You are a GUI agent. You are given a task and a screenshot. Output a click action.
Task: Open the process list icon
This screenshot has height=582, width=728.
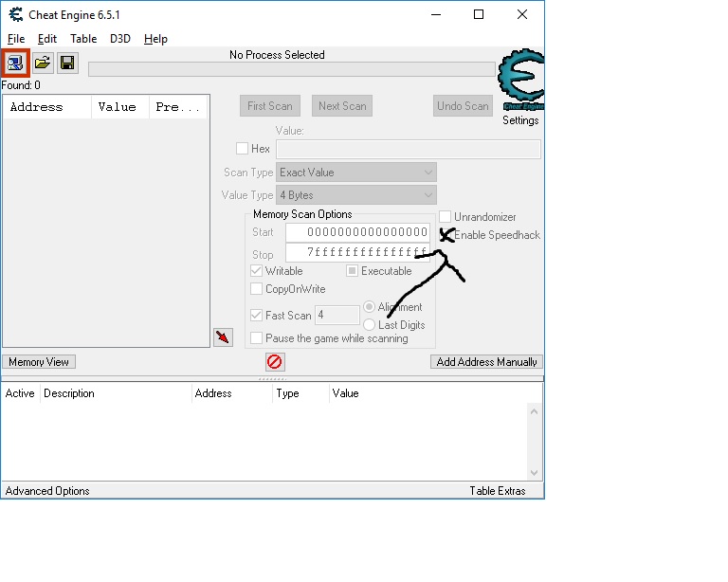tap(16, 63)
